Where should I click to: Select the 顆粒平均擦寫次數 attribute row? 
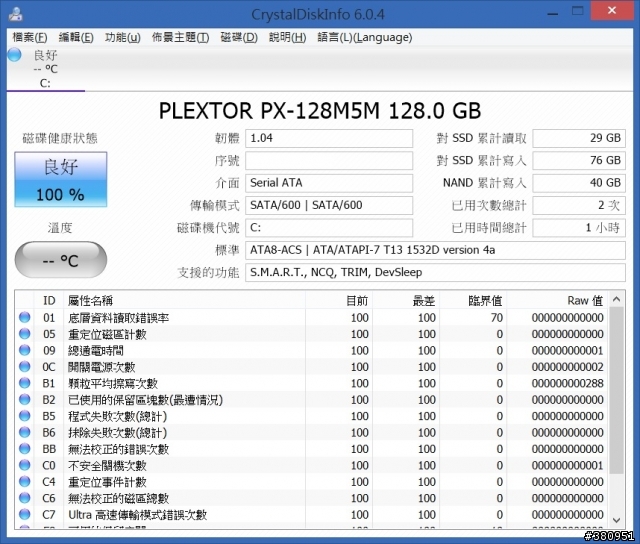[x=312, y=383]
